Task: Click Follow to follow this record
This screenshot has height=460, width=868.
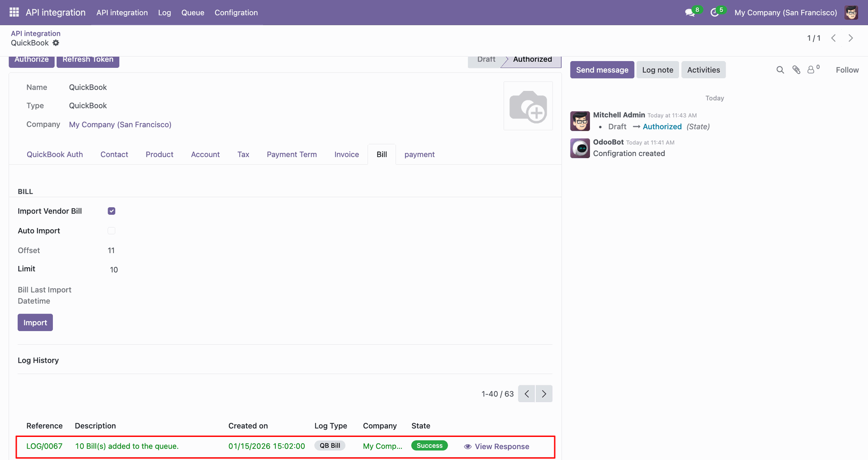Action: [847, 70]
